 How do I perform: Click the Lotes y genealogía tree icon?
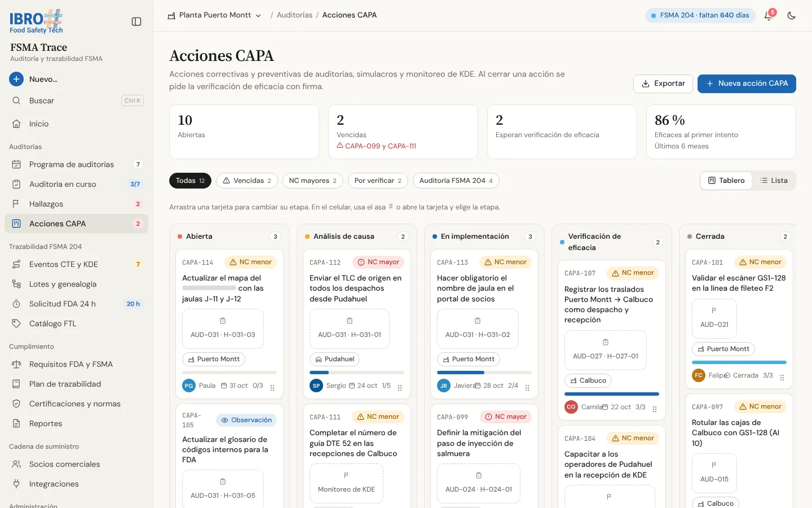16,284
